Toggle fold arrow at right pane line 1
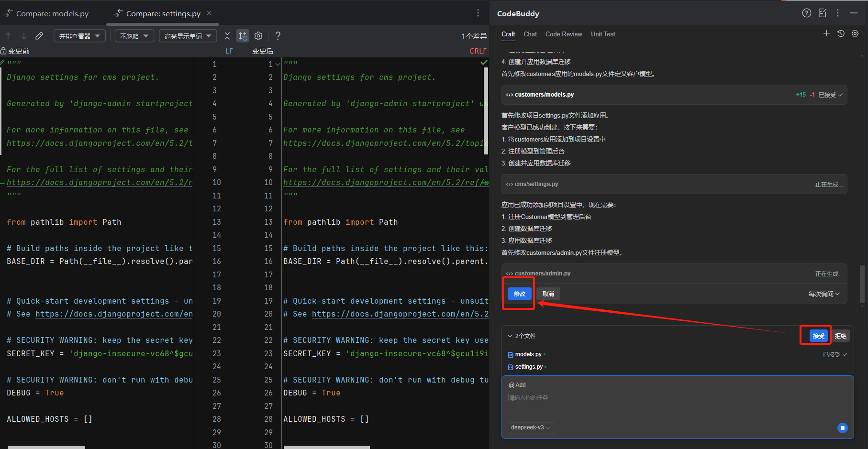Image resolution: width=868 pixels, height=449 pixels. pos(278,64)
